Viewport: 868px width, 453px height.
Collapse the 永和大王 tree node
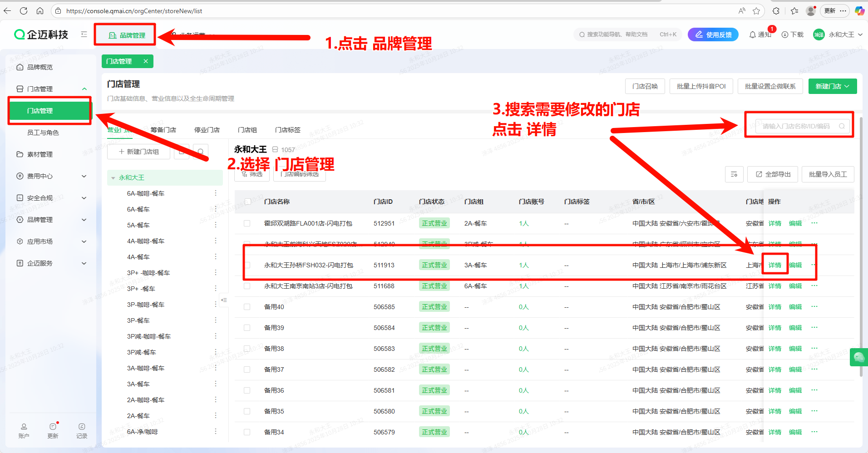(x=113, y=178)
